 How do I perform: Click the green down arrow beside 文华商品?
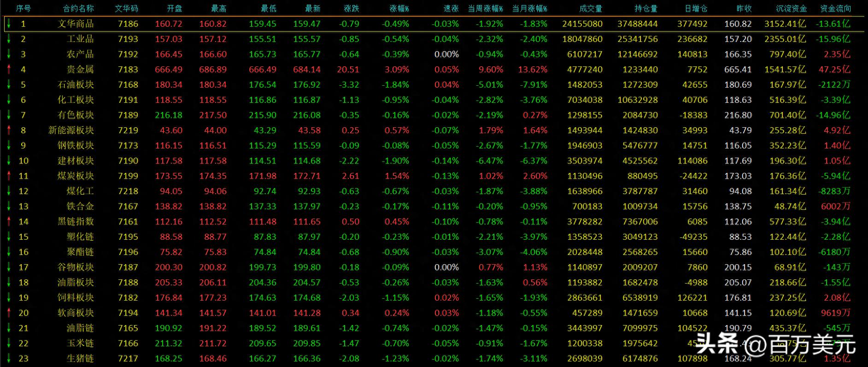9,24
